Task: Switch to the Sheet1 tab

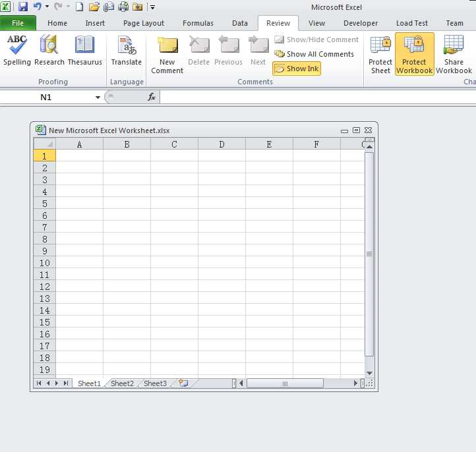Action: [x=89, y=383]
